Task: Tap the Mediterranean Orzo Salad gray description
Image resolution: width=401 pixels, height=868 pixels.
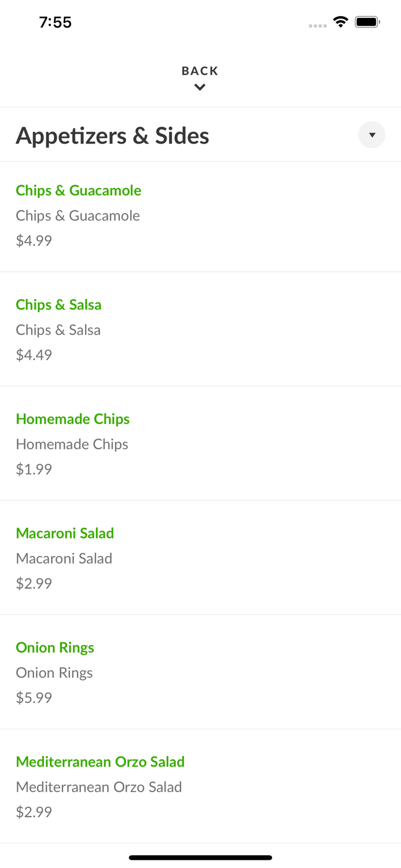Action: point(99,787)
